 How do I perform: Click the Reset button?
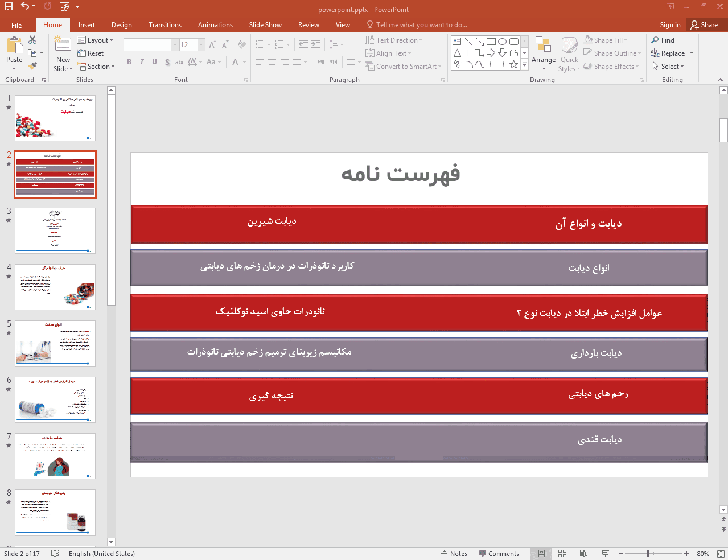[x=91, y=53]
